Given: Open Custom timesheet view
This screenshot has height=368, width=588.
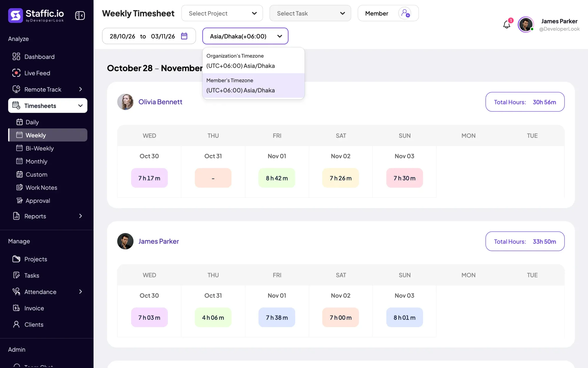Looking at the screenshot, I should [36, 174].
